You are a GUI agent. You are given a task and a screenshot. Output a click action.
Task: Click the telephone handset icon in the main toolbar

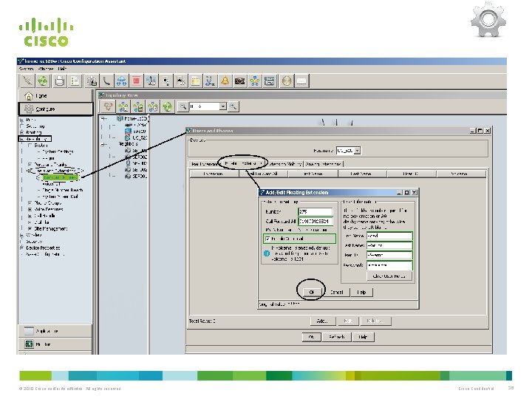click(x=106, y=81)
